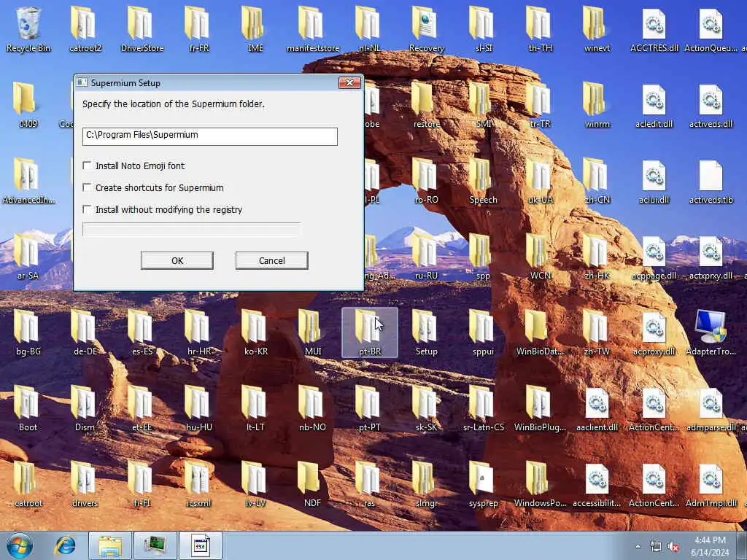Select the 0409 folder
Viewport: 747px width, 560px height.
[28, 106]
